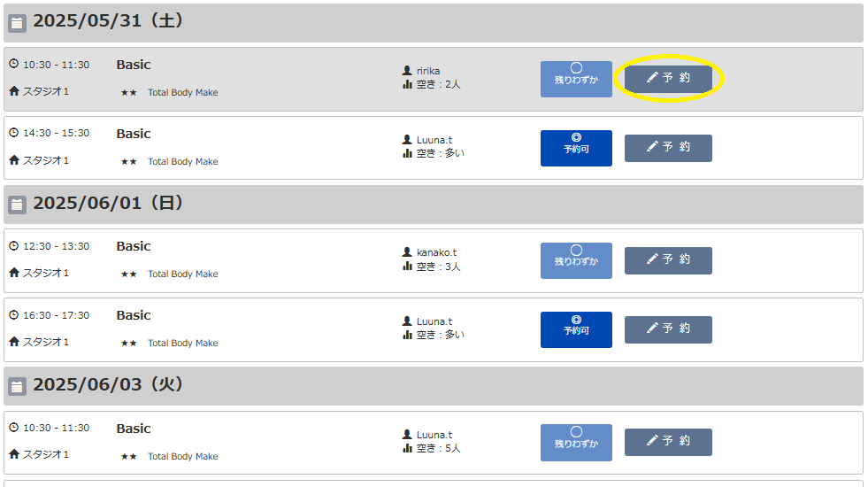Click 予約可 status badge for the 14:30 class
This screenshot has width=868, height=487.
[x=576, y=148]
